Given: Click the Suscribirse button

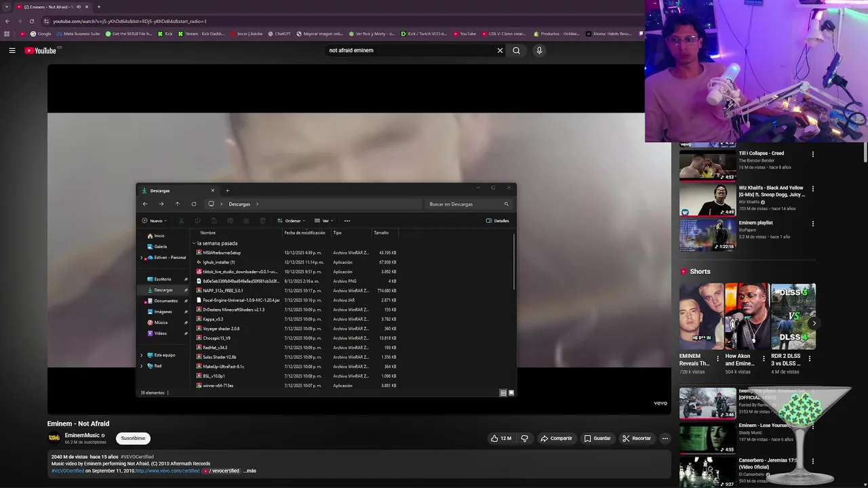Looking at the screenshot, I should click(x=133, y=439).
